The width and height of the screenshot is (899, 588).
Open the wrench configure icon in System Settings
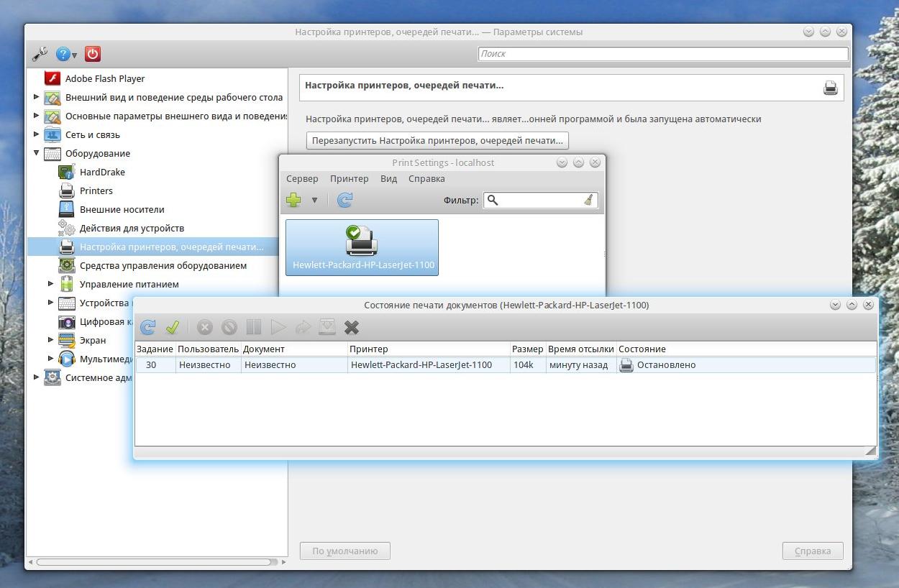[40, 54]
